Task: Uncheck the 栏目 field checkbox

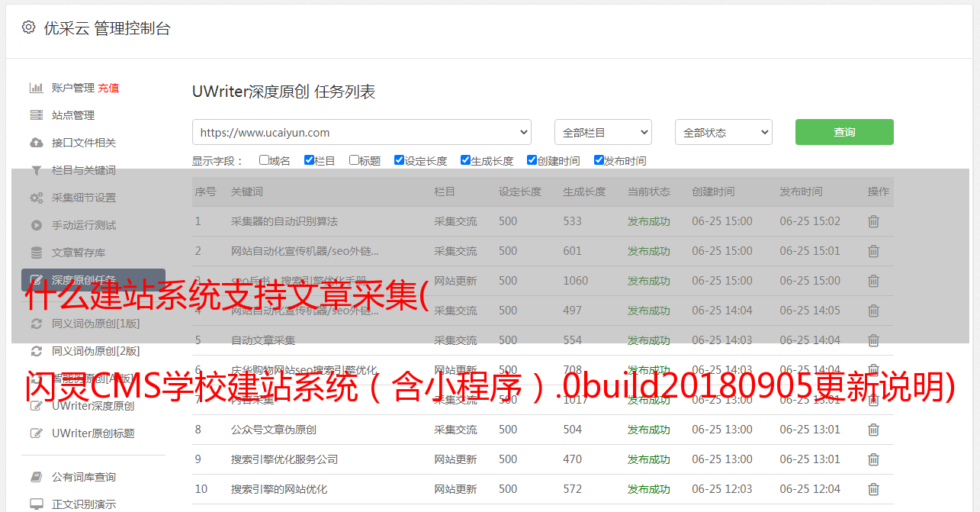Action: pyautogui.click(x=309, y=160)
